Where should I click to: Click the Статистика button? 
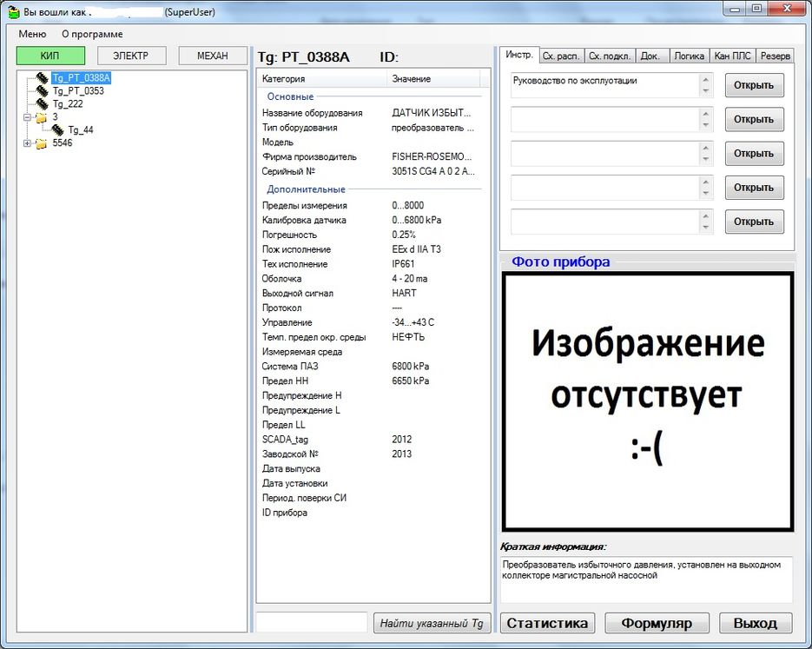pyautogui.click(x=547, y=623)
